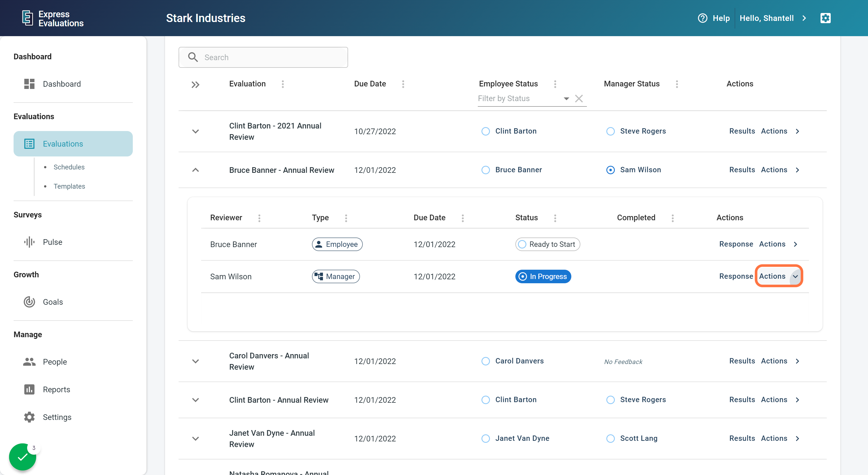Click the Reports bar-chart icon

click(x=29, y=389)
